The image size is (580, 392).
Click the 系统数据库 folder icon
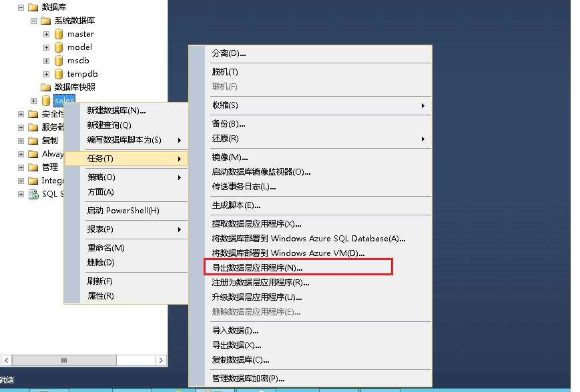point(45,21)
